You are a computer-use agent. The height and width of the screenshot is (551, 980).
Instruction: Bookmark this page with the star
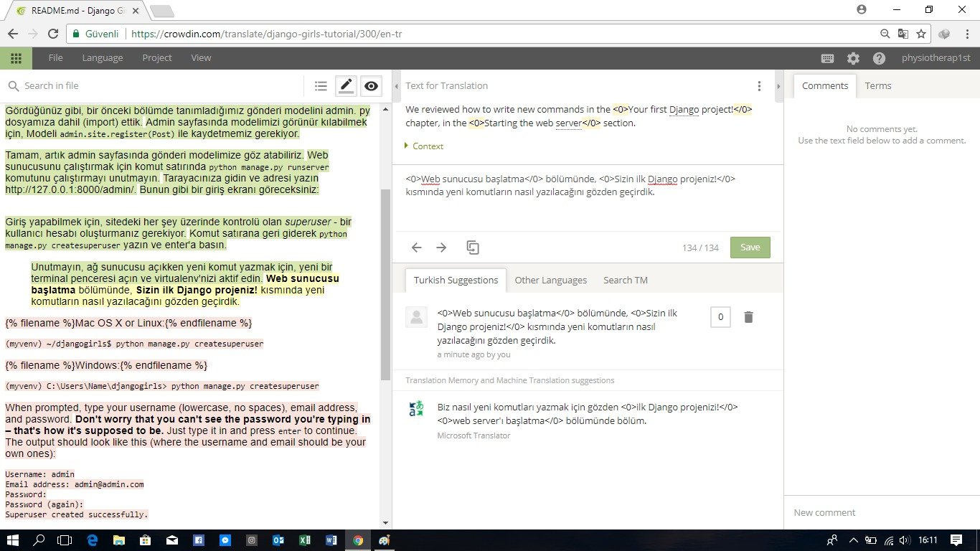click(922, 33)
